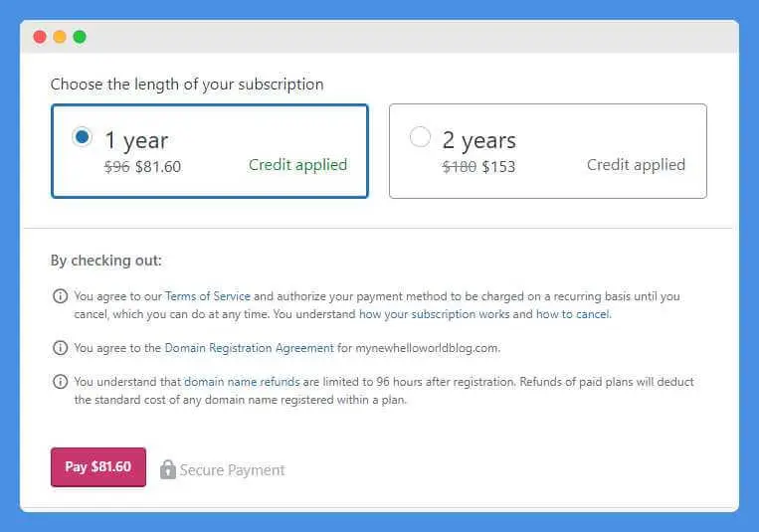
Task: Click info icon beside Domain Registration Agreement line
Action: (61, 348)
